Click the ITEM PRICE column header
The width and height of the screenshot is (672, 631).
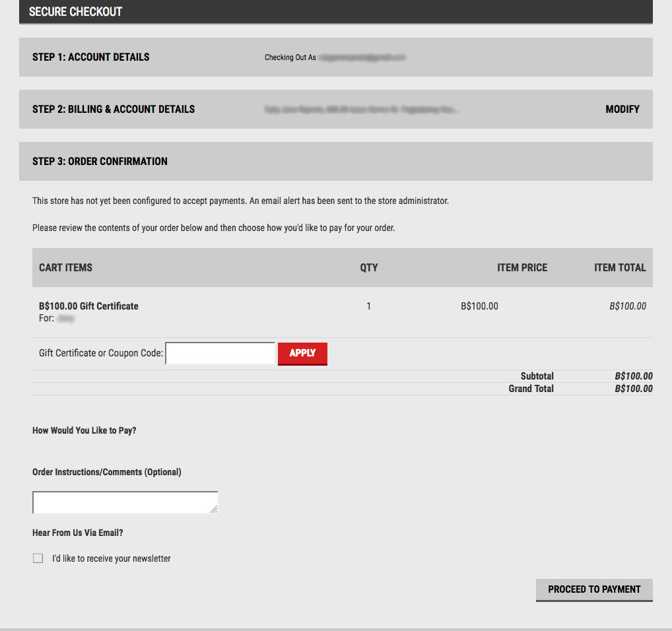(522, 267)
